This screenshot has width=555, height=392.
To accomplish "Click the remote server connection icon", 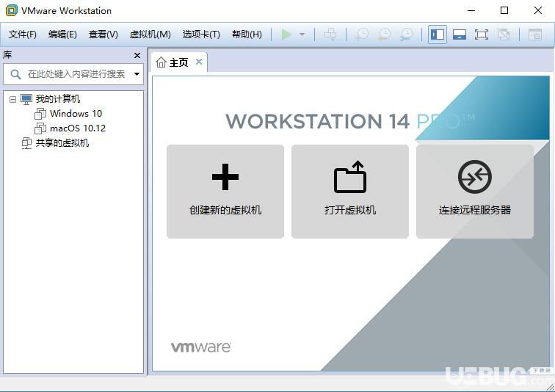I will tap(475, 176).
